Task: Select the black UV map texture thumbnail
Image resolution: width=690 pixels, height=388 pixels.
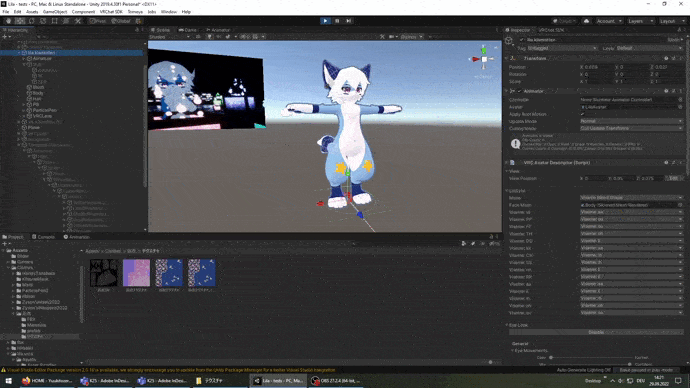Action: click(104, 273)
